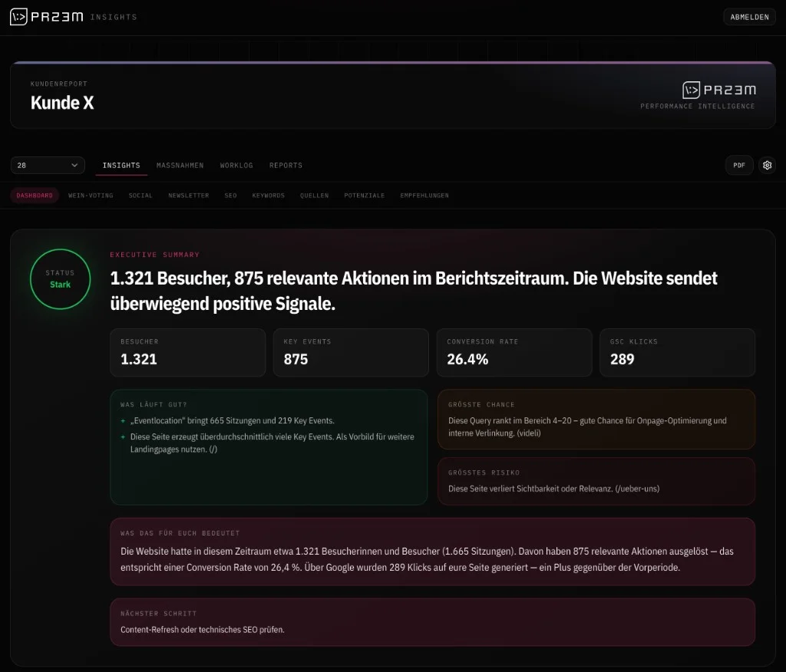Go to the Empfehlungen sub-tab
Viewport: 786px width, 672px height.
click(x=424, y=196)
